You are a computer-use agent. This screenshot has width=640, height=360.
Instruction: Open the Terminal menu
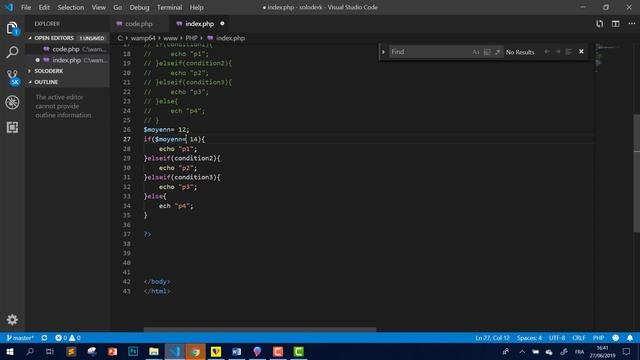[x=169, y=7]
